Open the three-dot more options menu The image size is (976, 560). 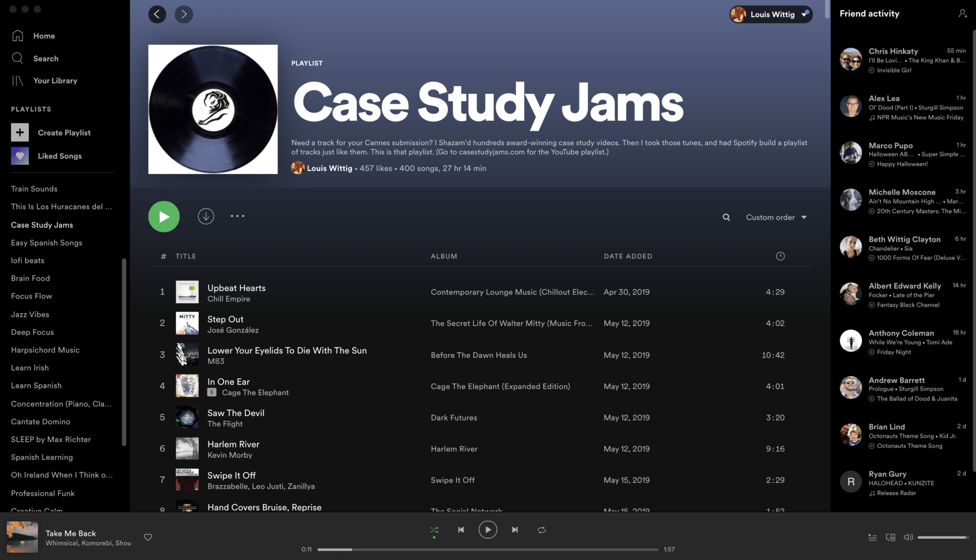(x=238, y=216)
